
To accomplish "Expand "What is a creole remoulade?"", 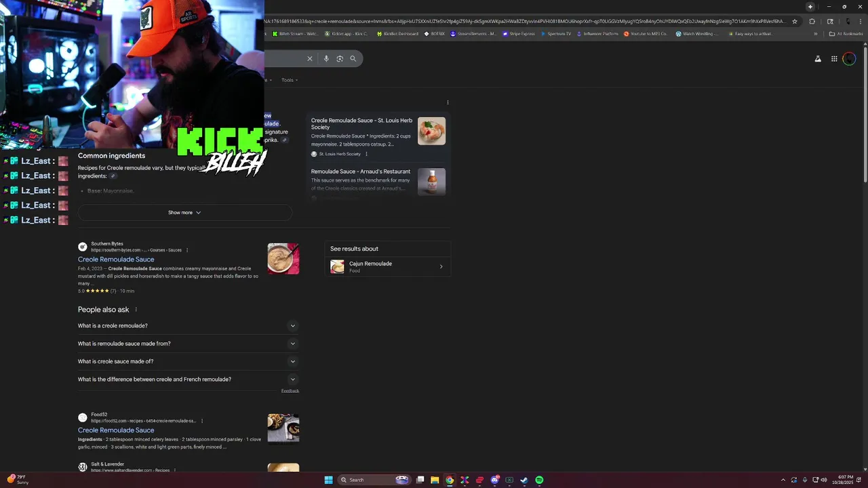I will 188,326.
